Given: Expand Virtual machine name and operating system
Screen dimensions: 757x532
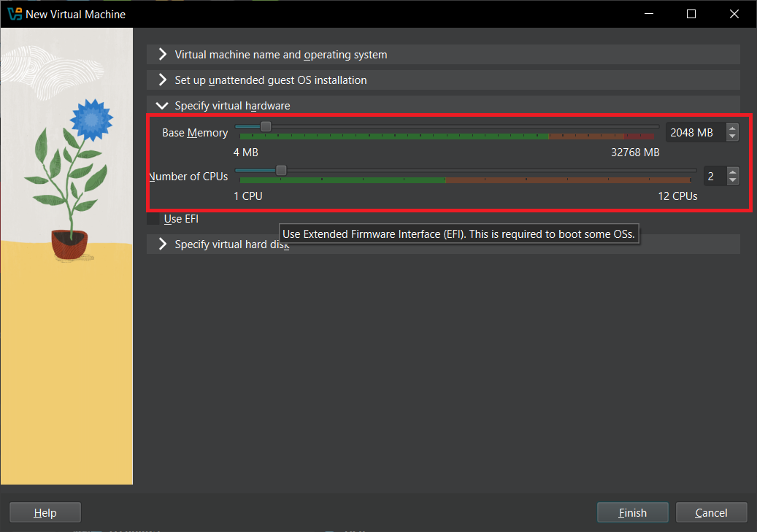Looking at the screenshot, I should 162,55.
